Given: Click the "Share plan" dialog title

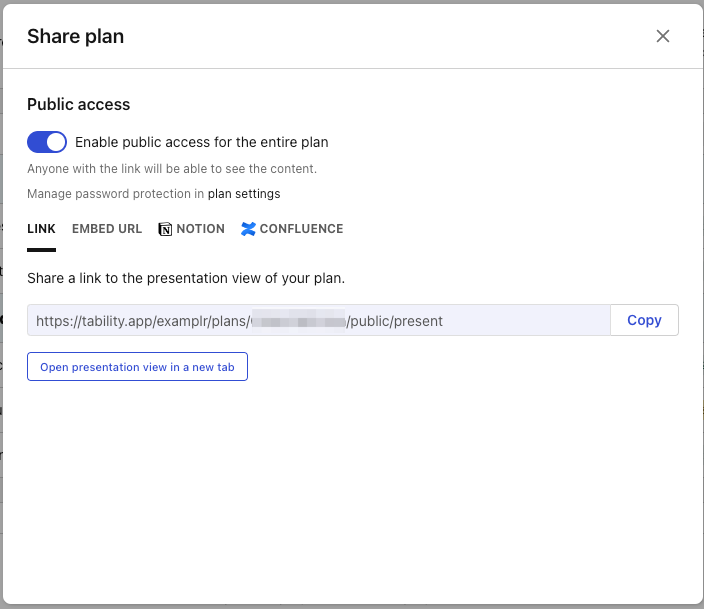Looking at the screenshot, I should (x=75, y=37).
